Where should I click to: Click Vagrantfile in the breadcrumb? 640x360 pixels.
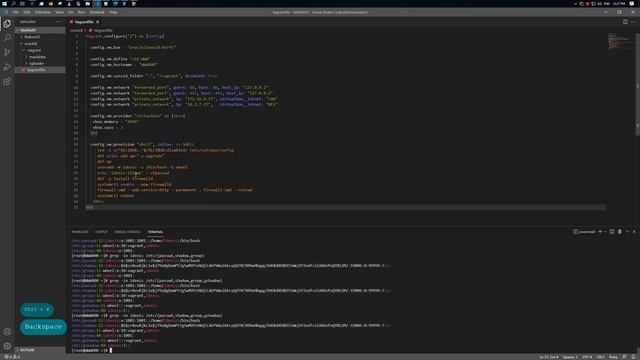[x=103, y=30]
